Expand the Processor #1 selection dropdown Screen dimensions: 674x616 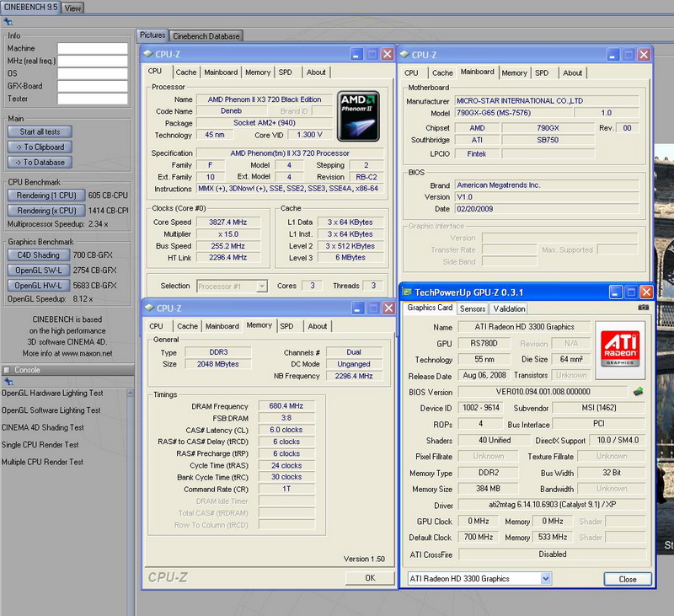(262, 287)
